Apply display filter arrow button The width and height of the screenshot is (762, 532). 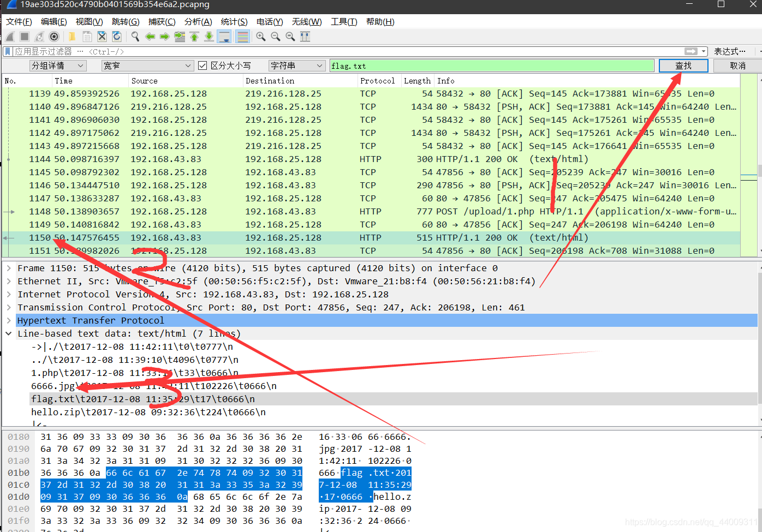(691, 51)
